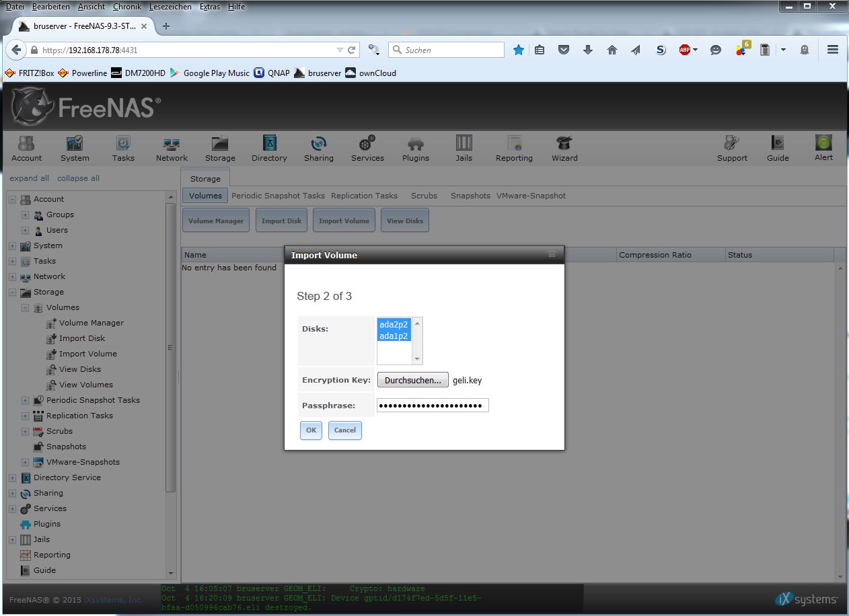The width and height of the screenshot is (849, 616).
Task: Expand the Users tree node
Action: point(25,230)
